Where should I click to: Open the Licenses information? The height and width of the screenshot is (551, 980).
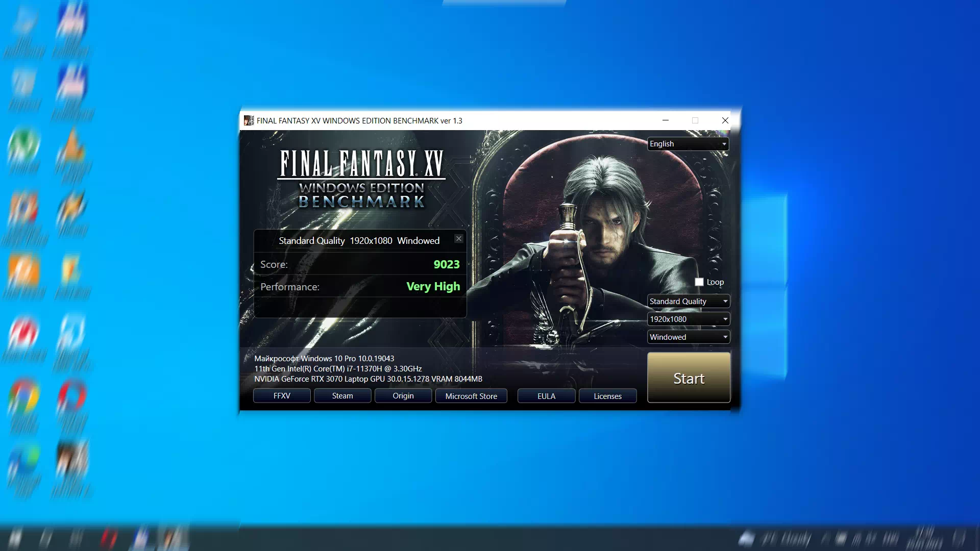tap(607, 396)
